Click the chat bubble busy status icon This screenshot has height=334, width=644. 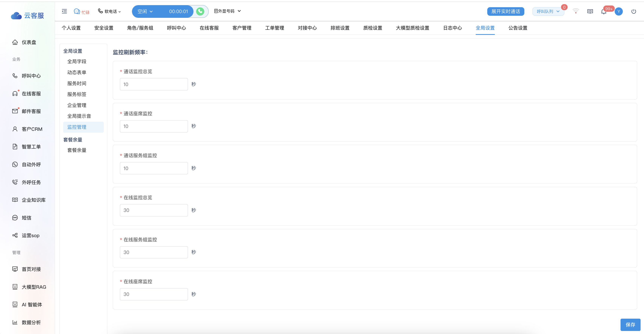coord(77,11)
